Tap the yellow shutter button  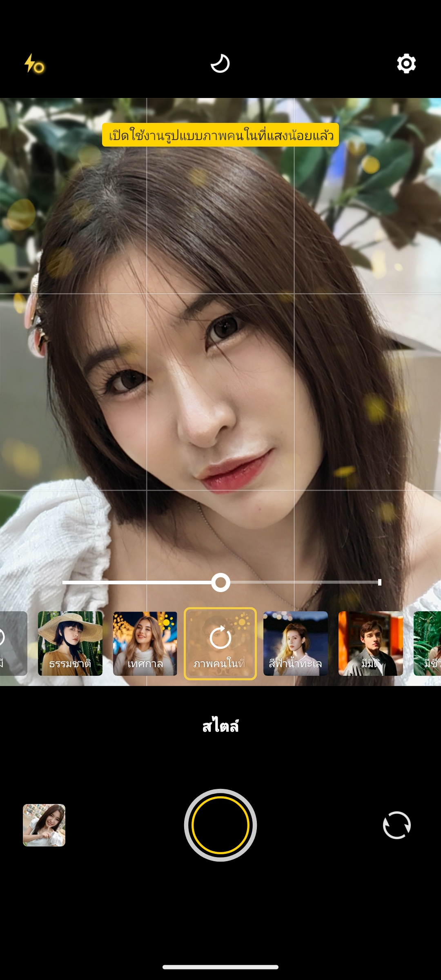tap(220, 825)
